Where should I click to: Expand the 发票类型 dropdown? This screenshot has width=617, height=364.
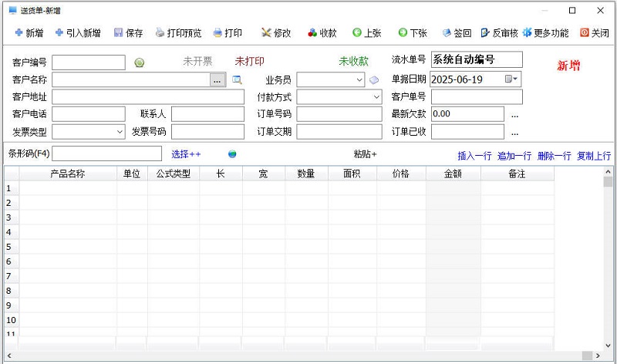120,132
